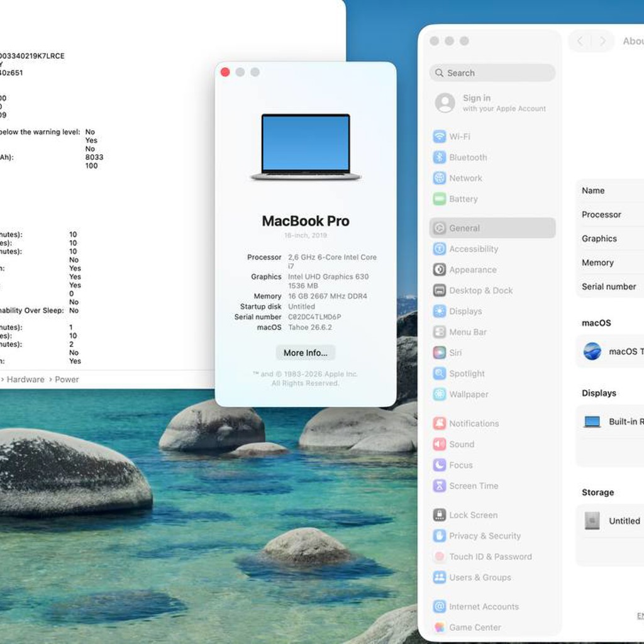Click Hardware in the path breadcrumb
The width and height of the screenshot is (644, 644).
(x=25, y=379)
